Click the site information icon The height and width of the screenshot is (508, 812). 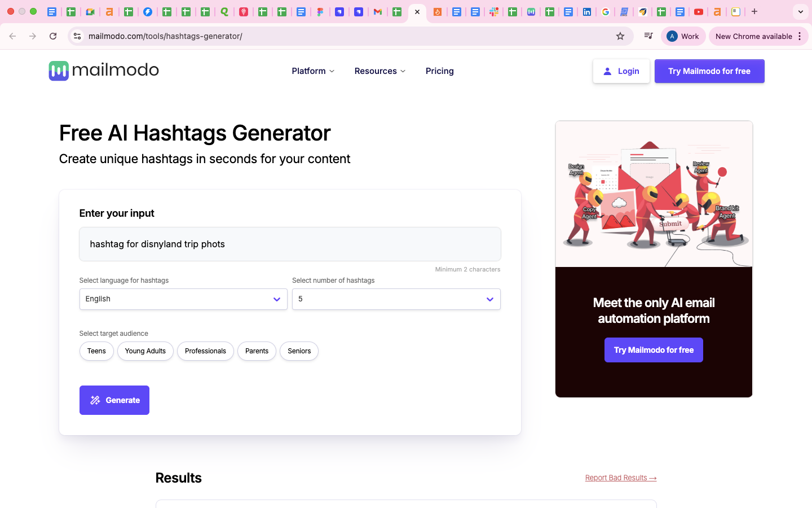(78, 36)
